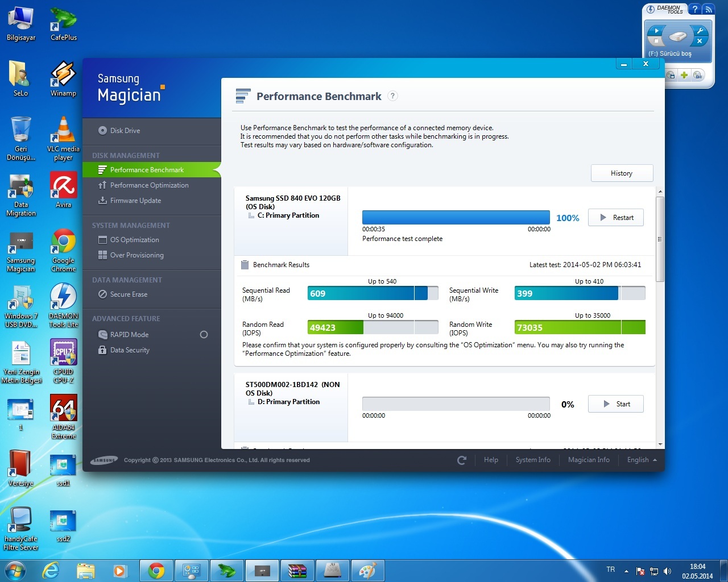Open Firmware Update section
728x582 pixels.
click(130, 201)
